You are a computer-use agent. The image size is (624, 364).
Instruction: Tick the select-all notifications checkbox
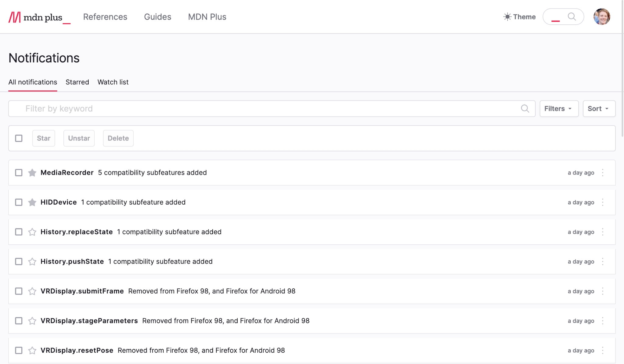point(19,138)
